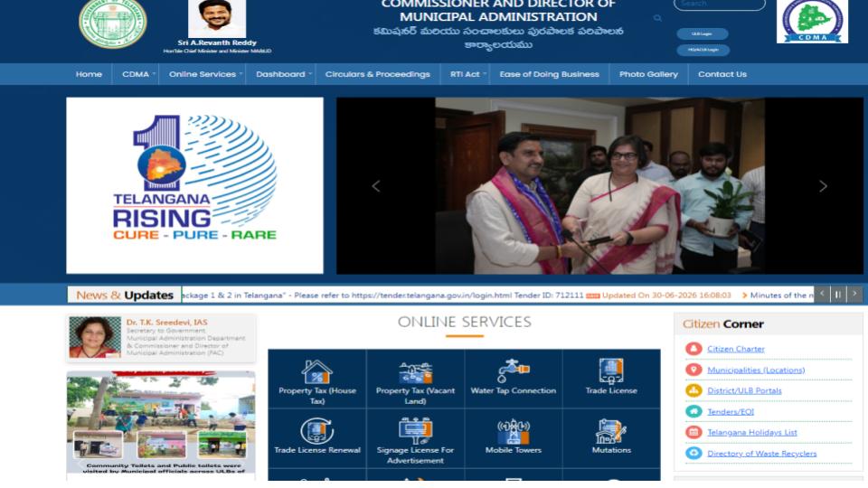This screenshot has width=868, height=488.
Task: Click the Dr. T.K. Sreedevi, IAS name
Action: coord(166,322)
